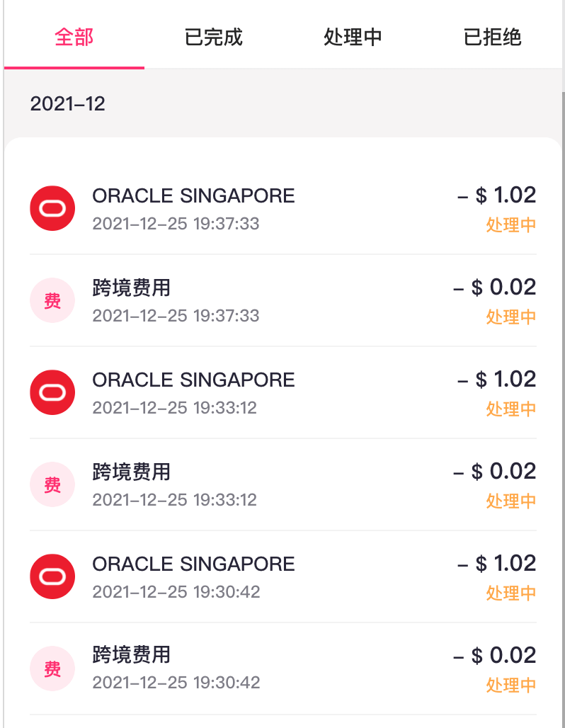Open 跨境费用 entry at 19:33:12
This screenshot has height=728, width=565.
[x=132, y=472]
